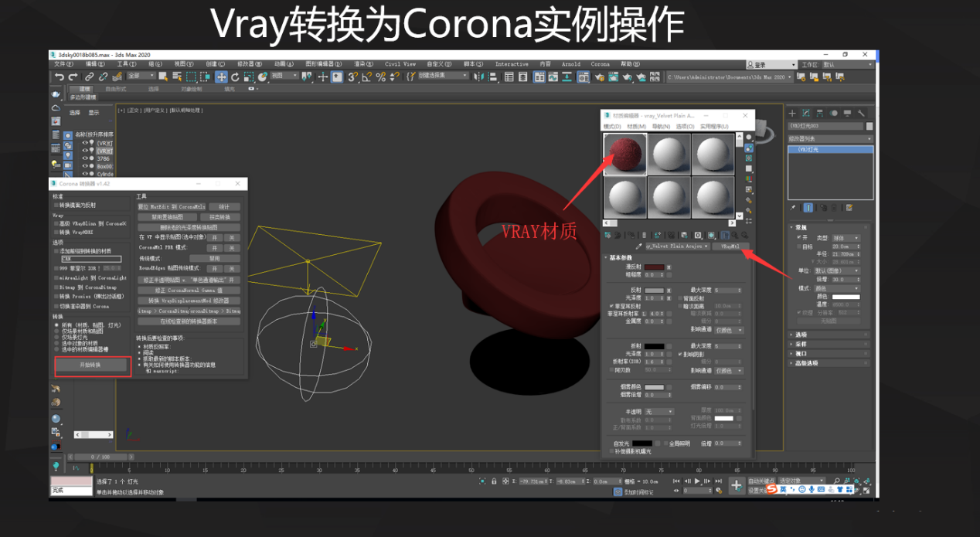Click the teapot icon in the left ribbon
980x537 pixels.
click(56, 94)
